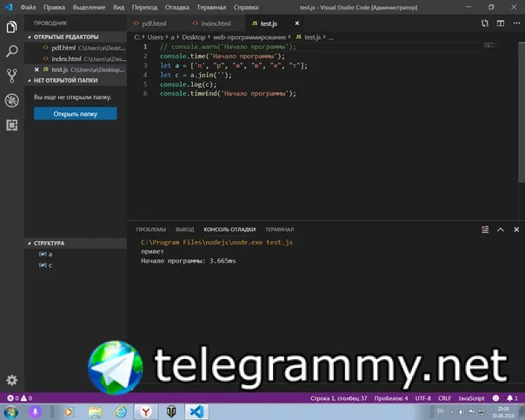This screenshot has height=420, width=525.
Task: Switch to the Терминал panel tab
Action: click(x=280, y=230)
